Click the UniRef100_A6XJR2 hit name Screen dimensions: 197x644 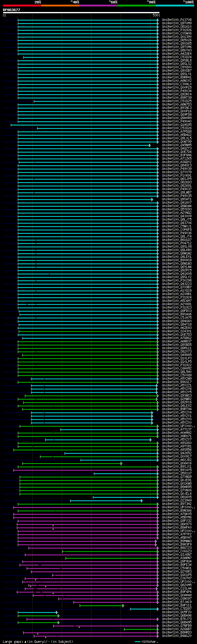pyautogui.click(x=177, y=460)
